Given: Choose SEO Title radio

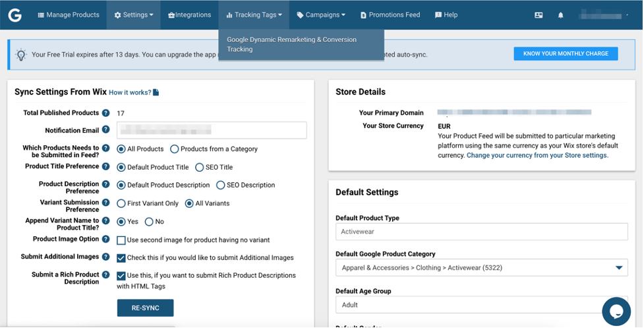Looking at the screenshot, I should pos(200,167).
